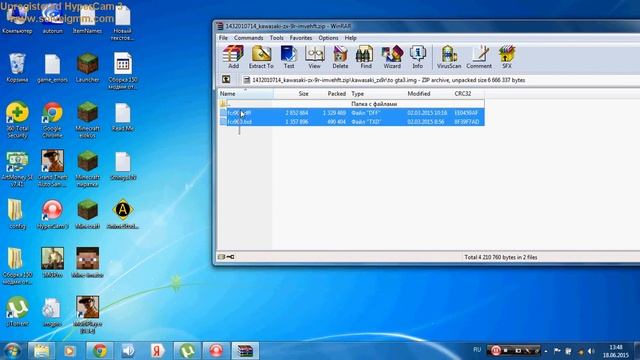This screenshot has width=640, height=360.
Task: Open the Favorites menu
Action: click(301, 38)
